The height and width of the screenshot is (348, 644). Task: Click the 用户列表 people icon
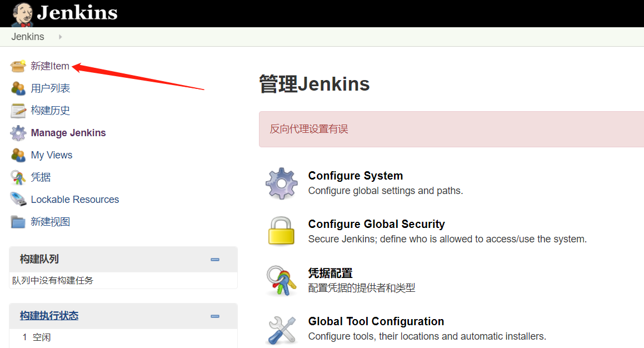point(18,88)
